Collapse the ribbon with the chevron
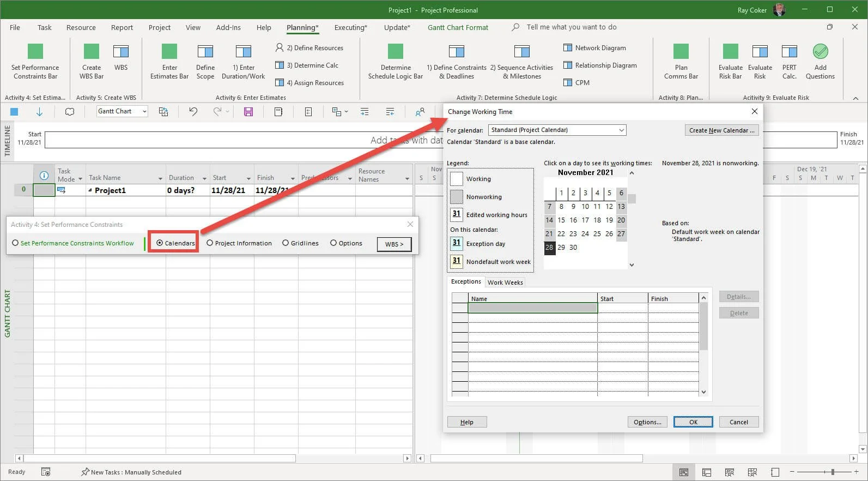 coord(855,98)
